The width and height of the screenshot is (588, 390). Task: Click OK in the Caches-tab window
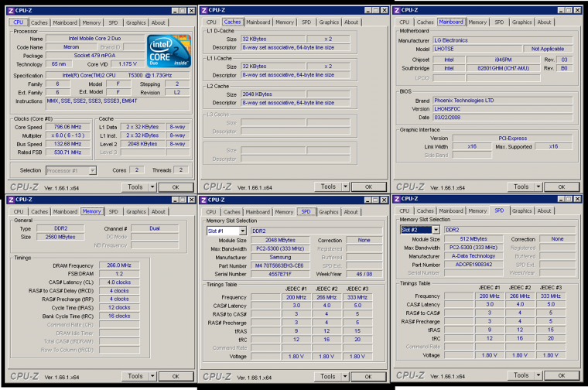[x=368, y=186]
